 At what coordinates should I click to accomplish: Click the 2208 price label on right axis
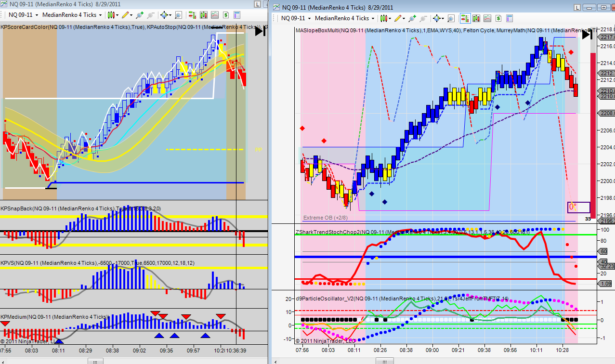tap(607, 113)
